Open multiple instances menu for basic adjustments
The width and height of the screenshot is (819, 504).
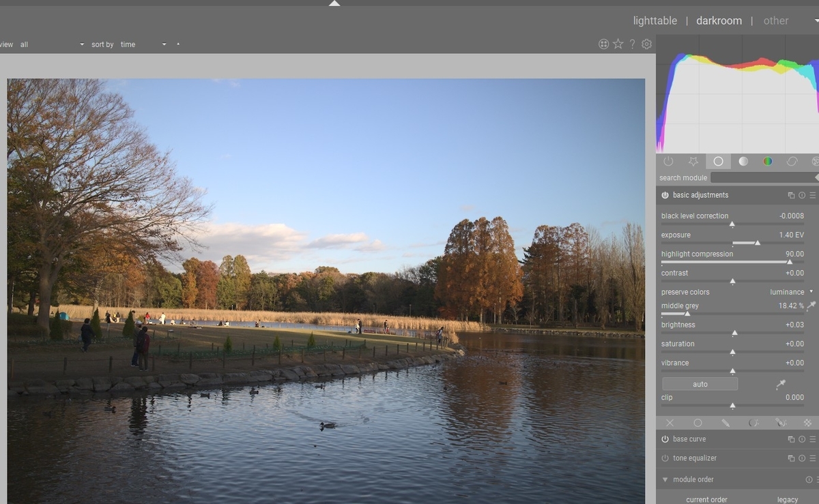pyautogui.click(x=791, y=195)
